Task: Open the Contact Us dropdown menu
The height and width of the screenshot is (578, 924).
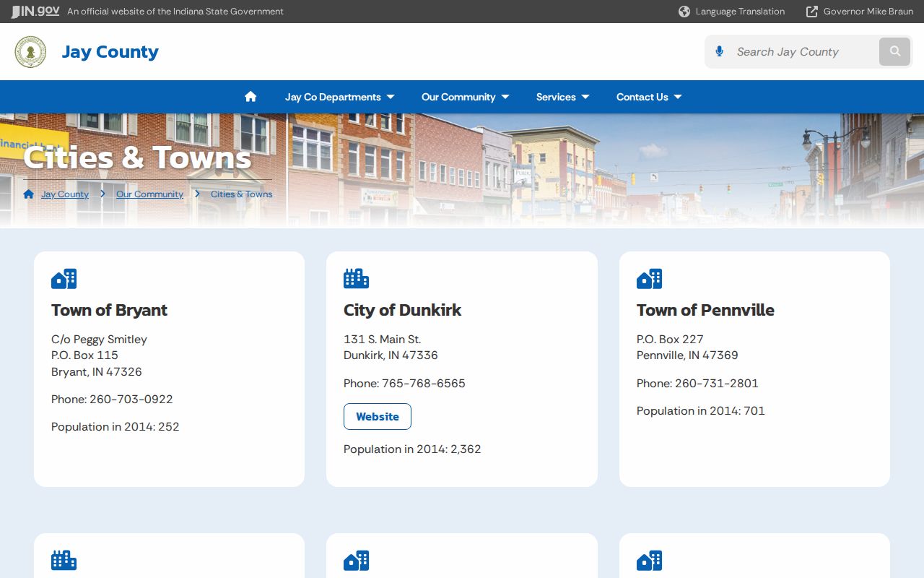Action: click(649, 97)
